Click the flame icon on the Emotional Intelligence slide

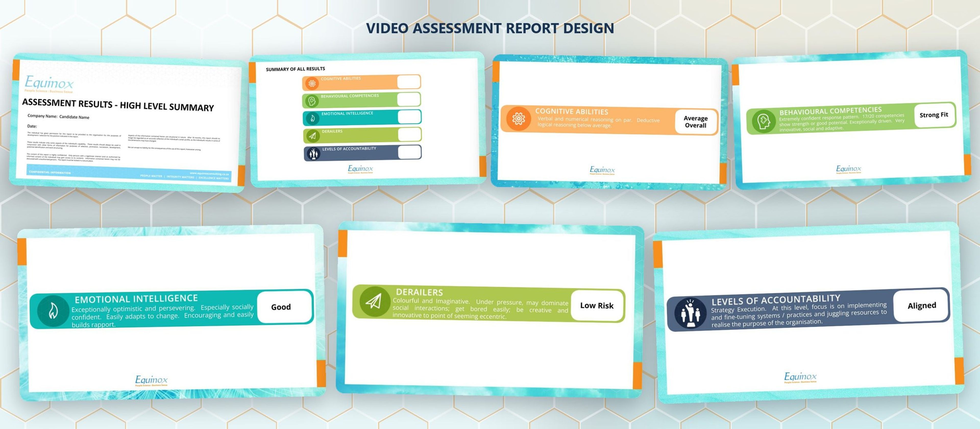(53, 311)
